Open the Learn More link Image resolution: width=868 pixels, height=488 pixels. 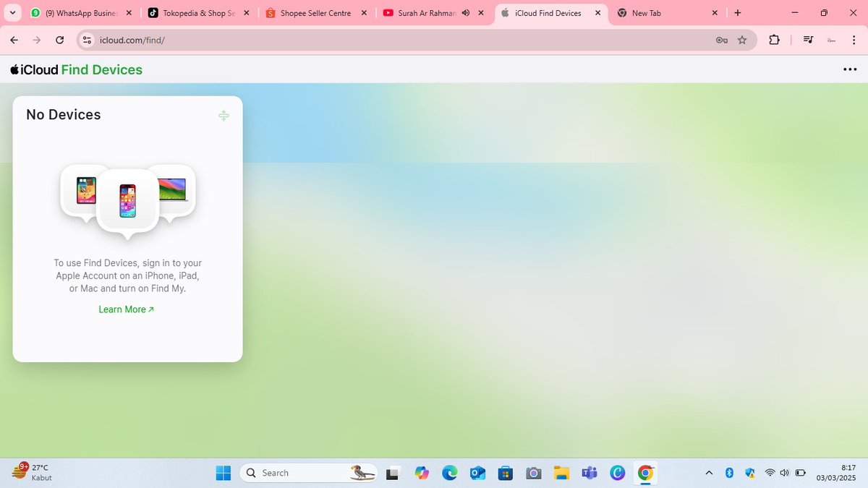pyautogui.click(x=127, y=309)
